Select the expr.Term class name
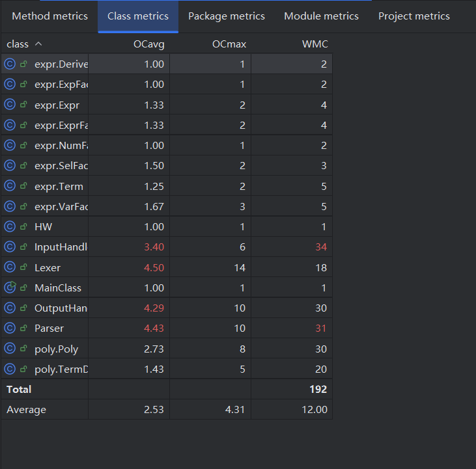Image resolution: width=476 pixels, height=469 pixels. [x=59, y=187]
